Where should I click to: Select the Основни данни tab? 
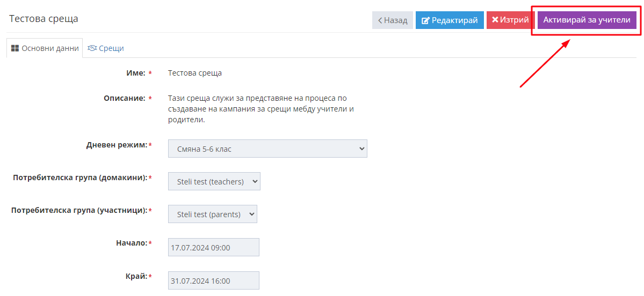45,48
